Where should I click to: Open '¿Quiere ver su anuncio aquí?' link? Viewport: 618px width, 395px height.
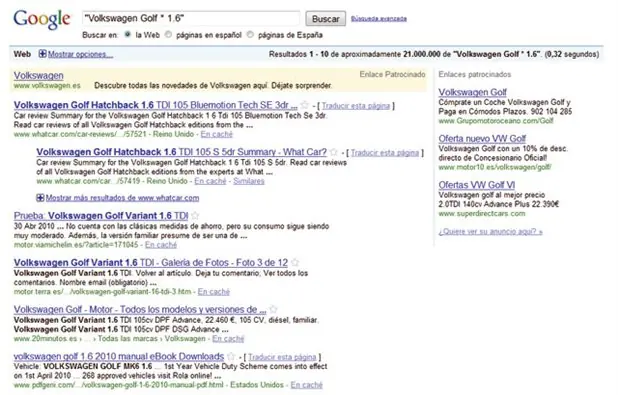pyautogui.click(x=491, y=232)
